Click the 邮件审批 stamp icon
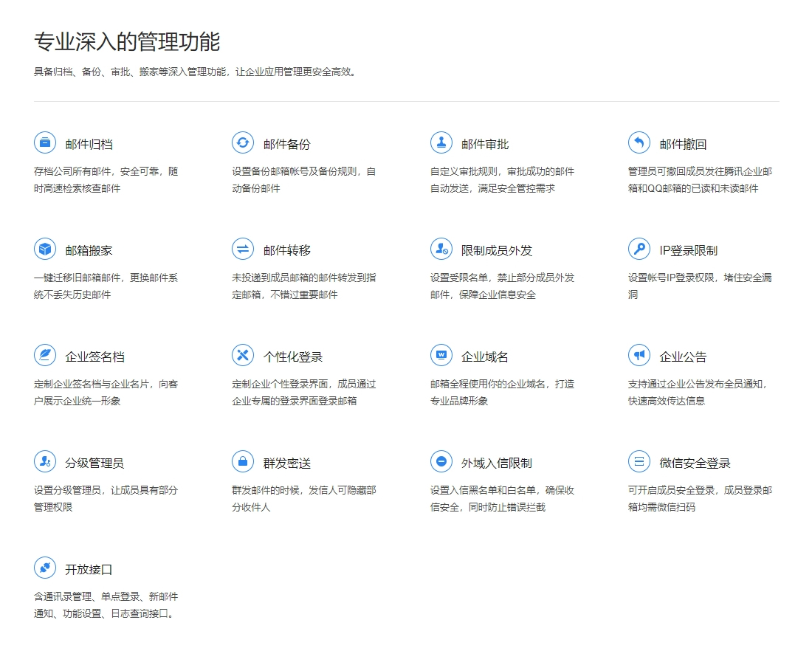 coord(441,142)
